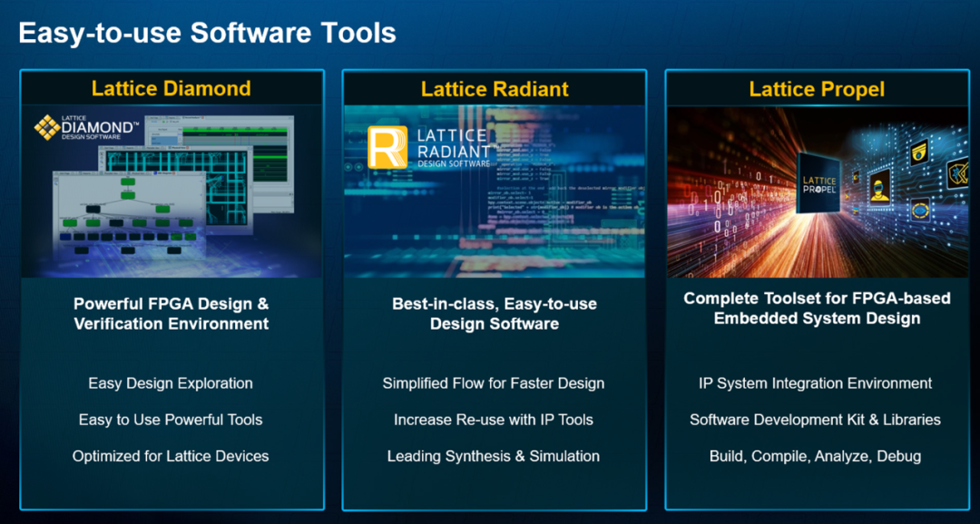Click 'Build, Compile, Analyze, Debug' line
Image resolution: width=980 pixels, height=524 pixels.
pos(816,456)
